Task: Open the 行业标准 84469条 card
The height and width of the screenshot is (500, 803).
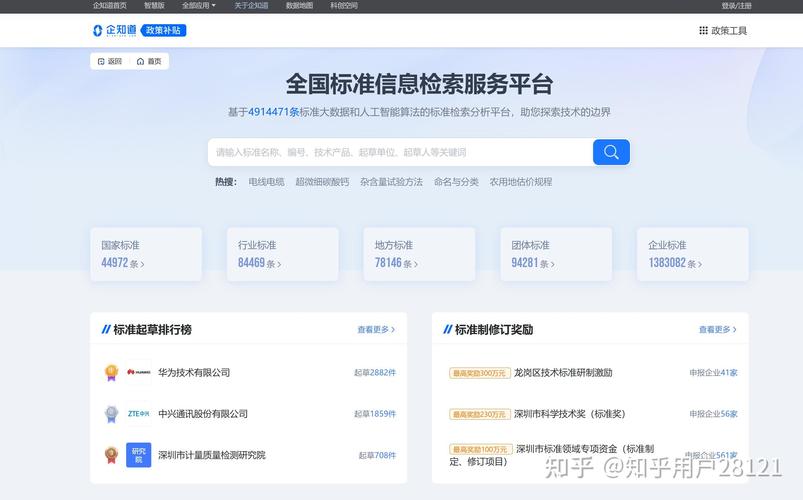Action: [283, 254]
